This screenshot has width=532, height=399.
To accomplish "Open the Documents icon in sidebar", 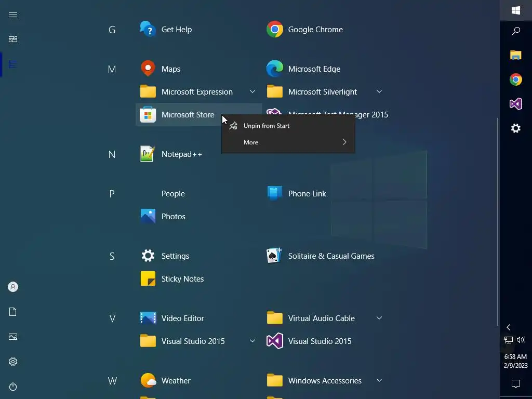I will click(13, 312).
